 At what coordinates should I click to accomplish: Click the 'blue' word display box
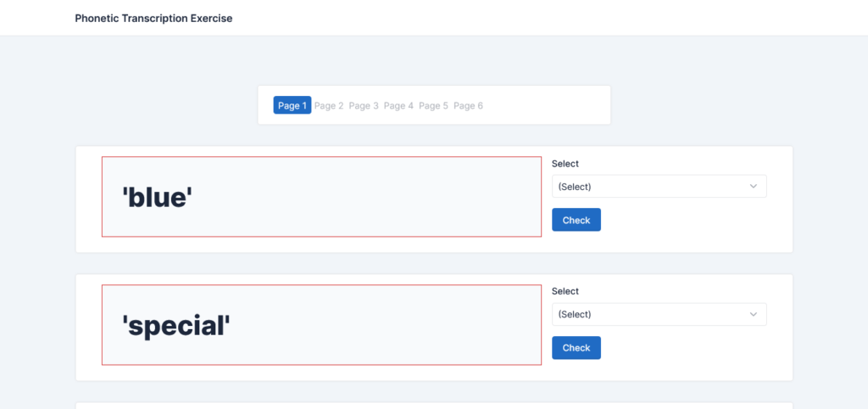[321, 197]
